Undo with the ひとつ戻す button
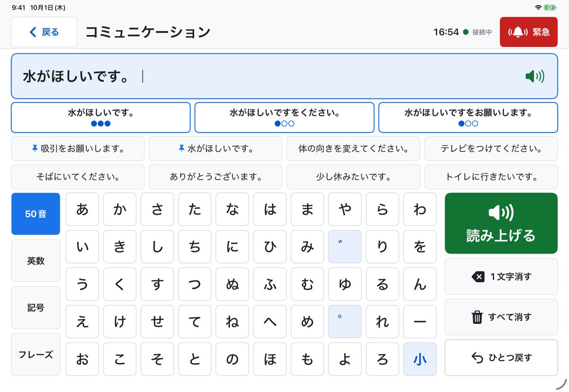 coord(501,357)
